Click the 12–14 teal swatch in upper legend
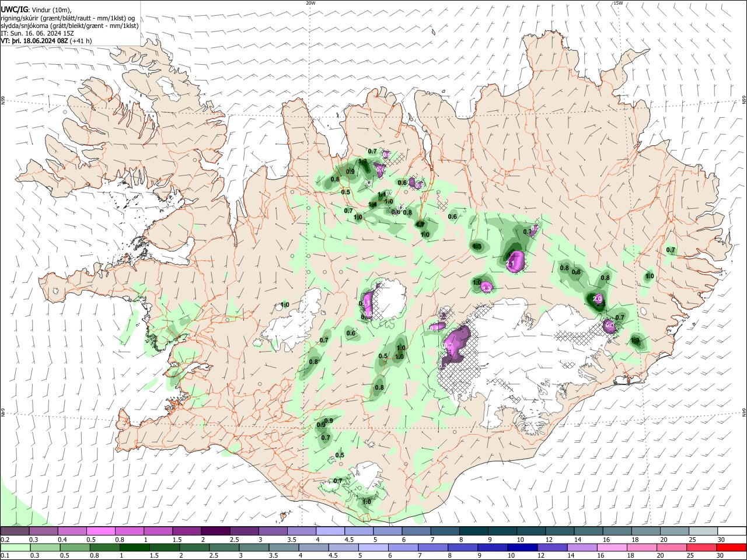Viewport: 747px width, 560px height. (x=560, y=531)
